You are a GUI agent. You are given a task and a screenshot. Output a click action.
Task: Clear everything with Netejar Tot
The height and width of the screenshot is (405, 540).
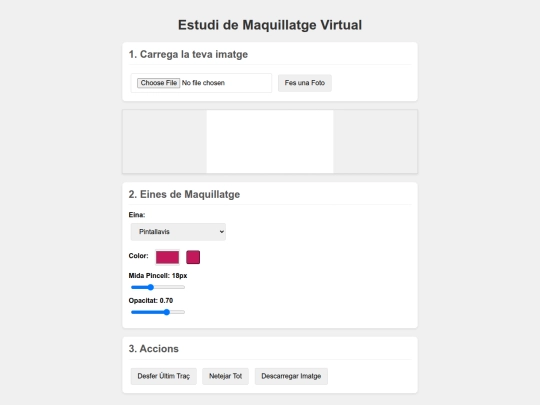point(226,376)
